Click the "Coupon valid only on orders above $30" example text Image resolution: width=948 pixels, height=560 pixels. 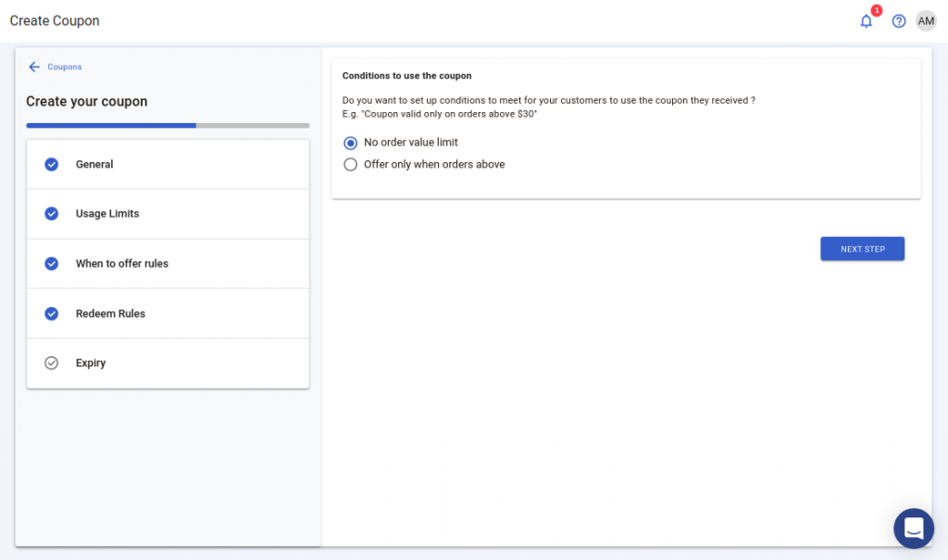click(449, 114)
